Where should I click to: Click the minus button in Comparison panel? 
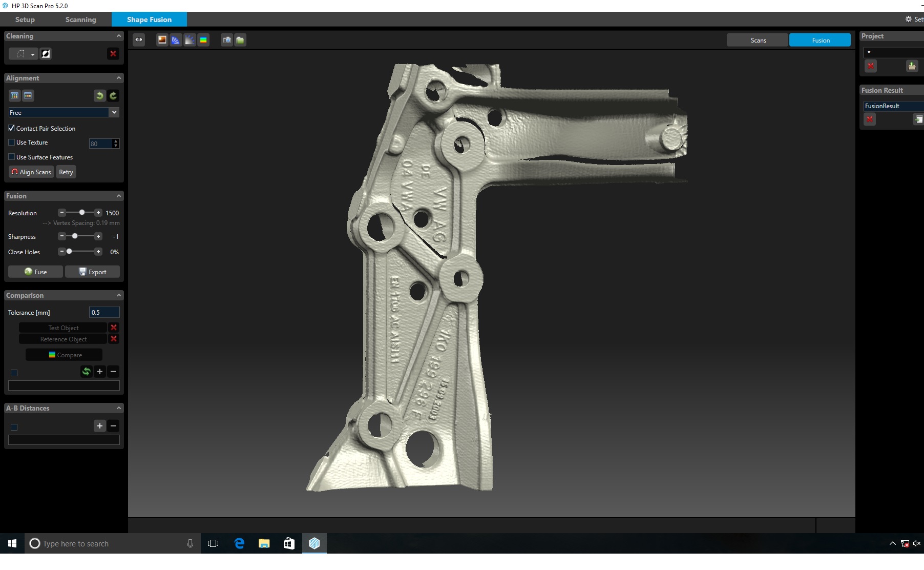coord(113,372)
